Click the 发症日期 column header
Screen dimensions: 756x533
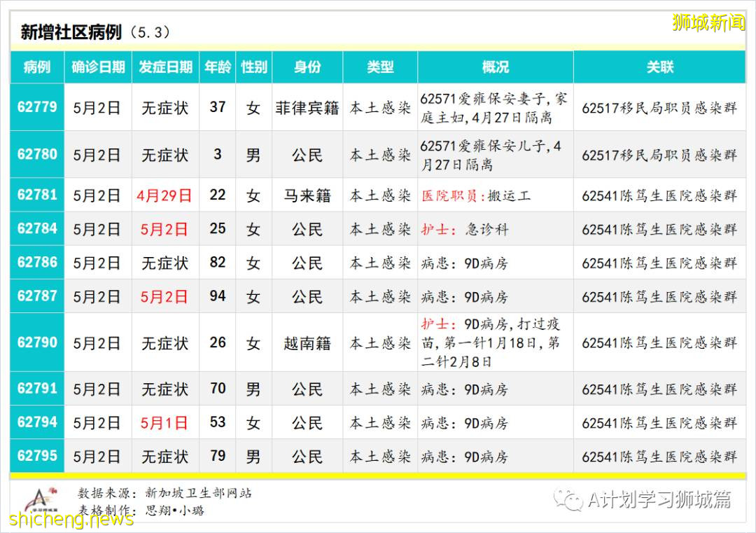(x=165, y=67)
